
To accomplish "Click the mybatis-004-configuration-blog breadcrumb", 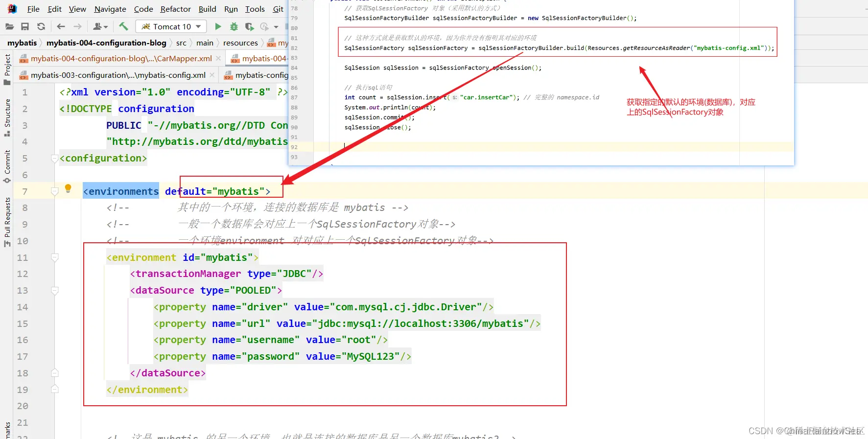I will [106, 43].
